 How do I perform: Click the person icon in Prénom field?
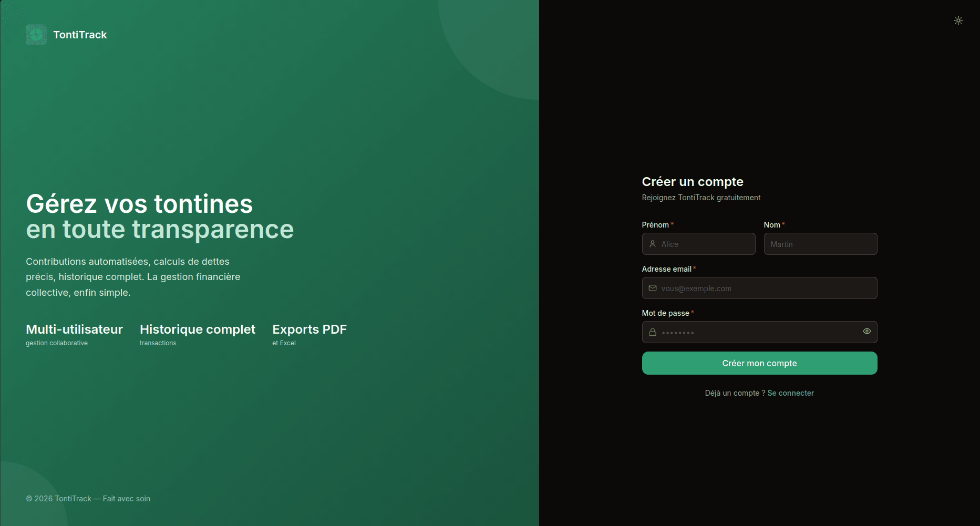(653, 244)
